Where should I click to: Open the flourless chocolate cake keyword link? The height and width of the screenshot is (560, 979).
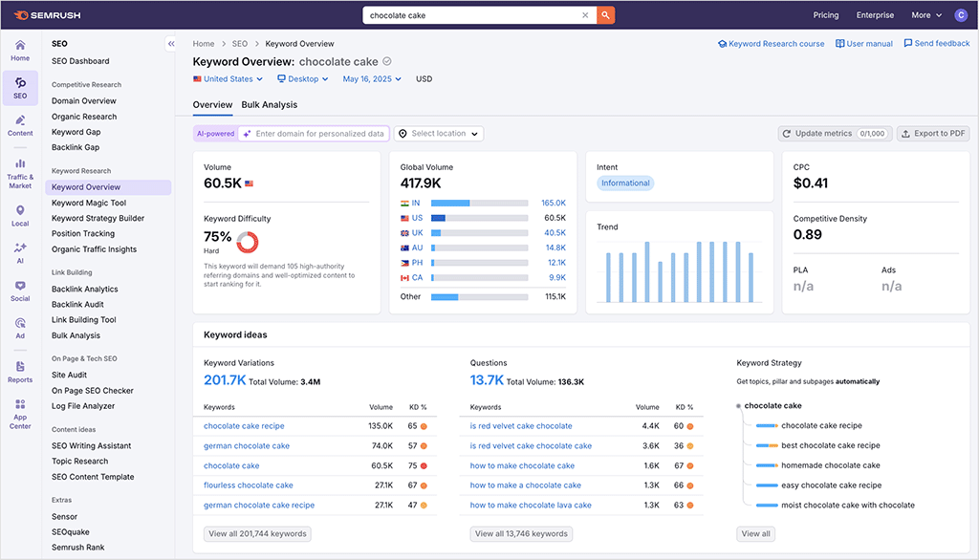248,485
